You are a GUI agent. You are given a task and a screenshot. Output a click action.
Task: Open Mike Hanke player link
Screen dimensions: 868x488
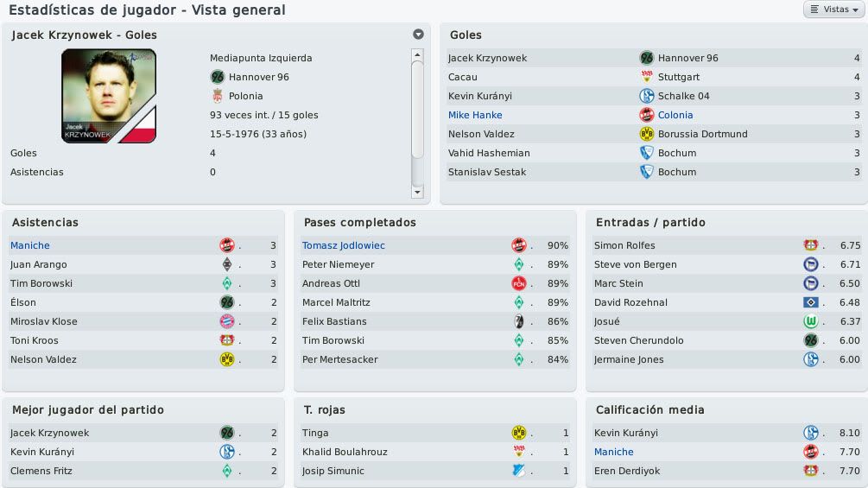(x=475, y=115)
